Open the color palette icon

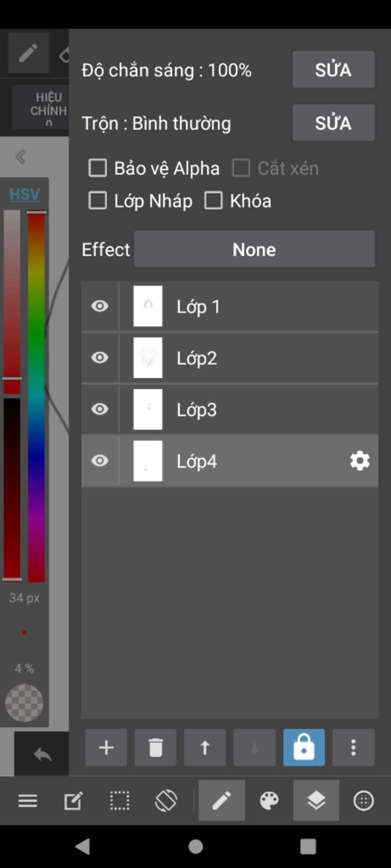click(269, 800)
